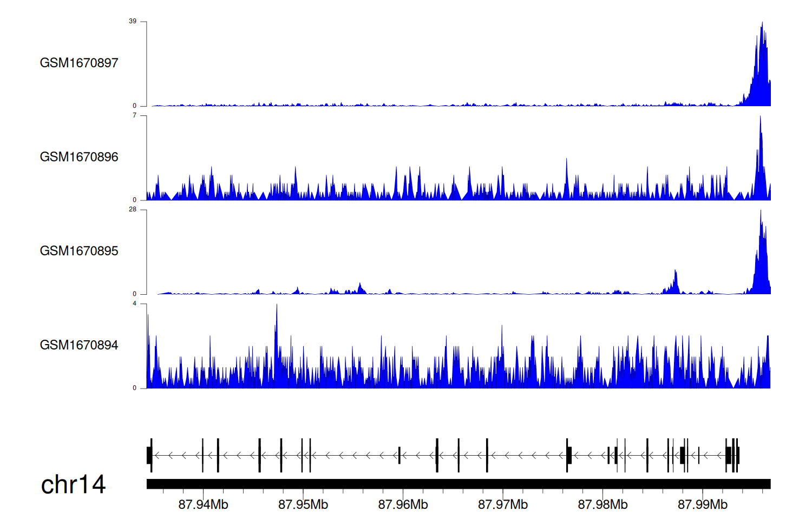This screenshot has height=531, width=812.
Task: Click the y-axis maximum value 7
Action: point(135,115)
